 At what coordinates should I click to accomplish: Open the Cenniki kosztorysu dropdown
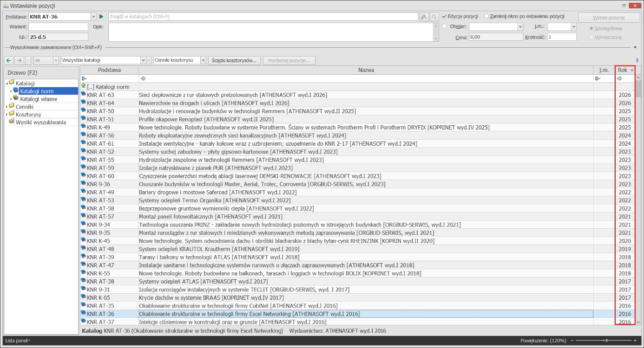[x=203, y=60]
